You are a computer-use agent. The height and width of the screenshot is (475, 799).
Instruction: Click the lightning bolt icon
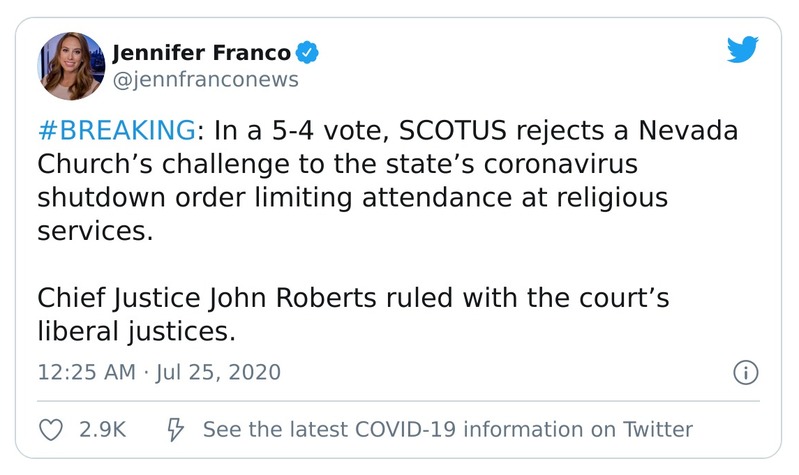[174, 430]
